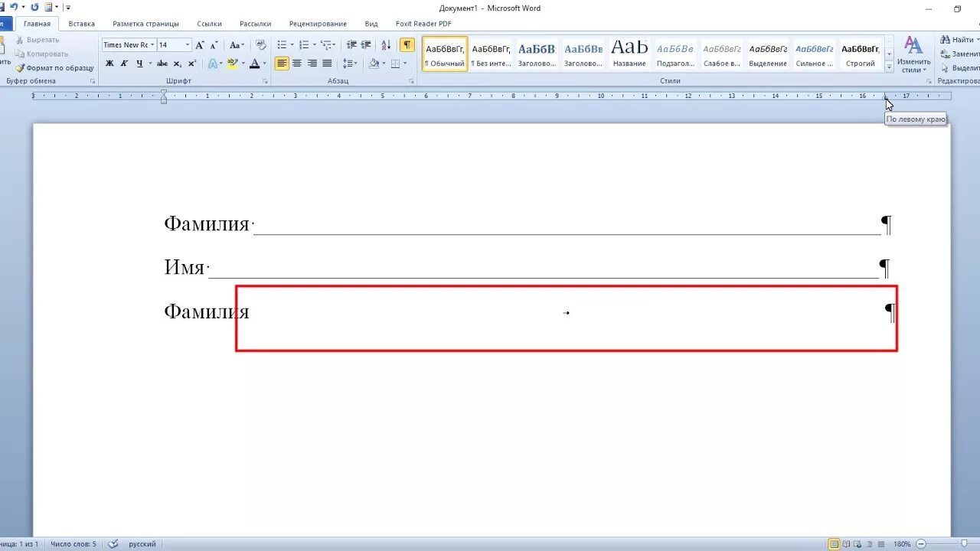This screenshot has height=551, width=980.
Task: Click zoom out minus button
Action: (920, 544)
